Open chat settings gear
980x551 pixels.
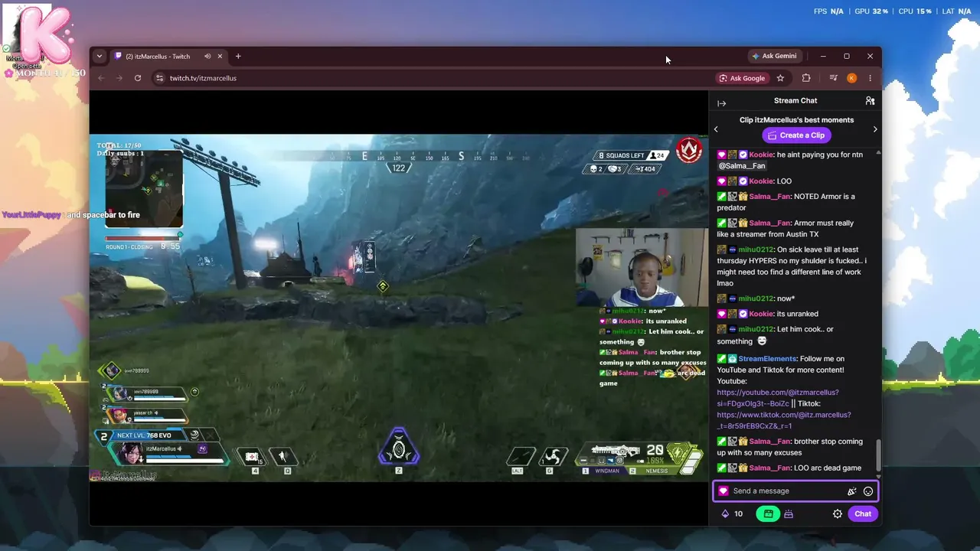pyautogui.click(x=838, y=514)
